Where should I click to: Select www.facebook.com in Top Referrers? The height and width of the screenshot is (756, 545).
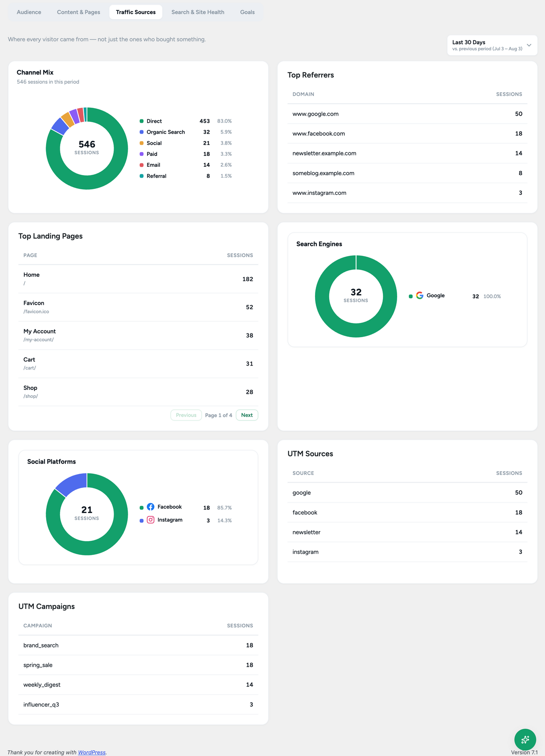pos(407,134)
